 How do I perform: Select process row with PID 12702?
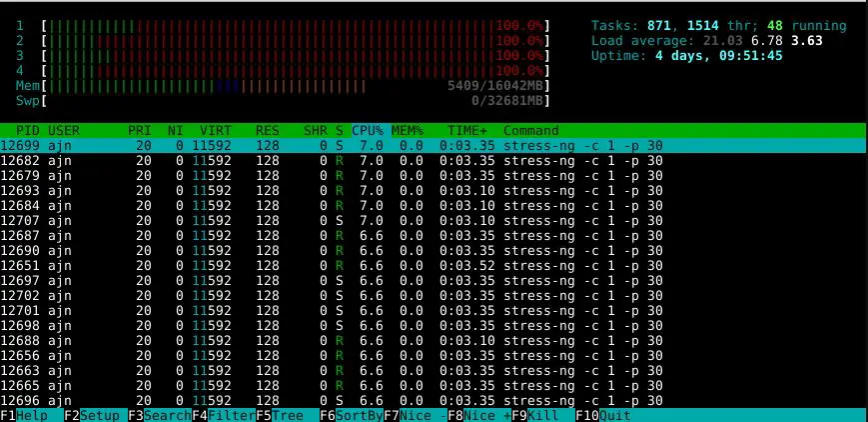click(433, 296)
